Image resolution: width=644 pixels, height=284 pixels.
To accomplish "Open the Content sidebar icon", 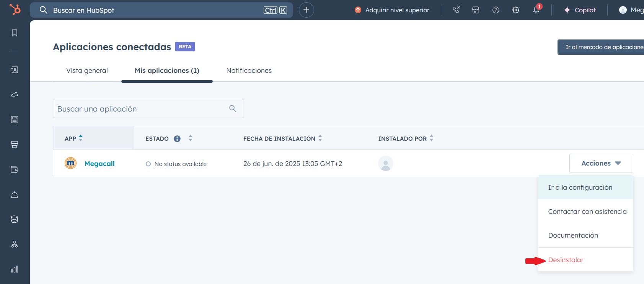I will coord(15,120).
